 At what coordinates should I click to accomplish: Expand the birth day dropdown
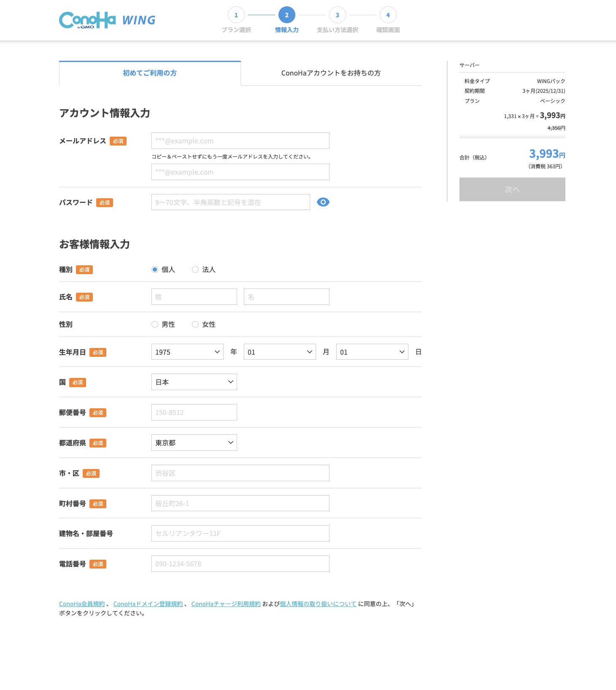tap(372, 352)
